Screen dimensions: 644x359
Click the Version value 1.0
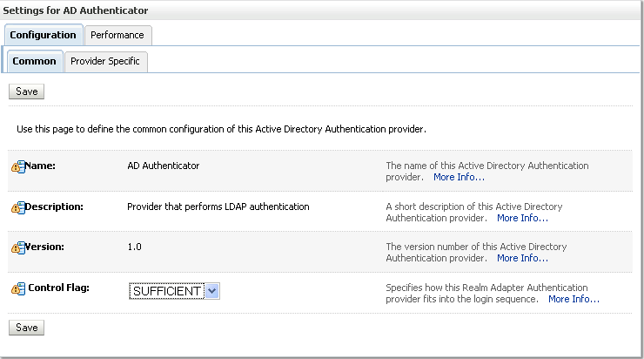pos(134,247)
